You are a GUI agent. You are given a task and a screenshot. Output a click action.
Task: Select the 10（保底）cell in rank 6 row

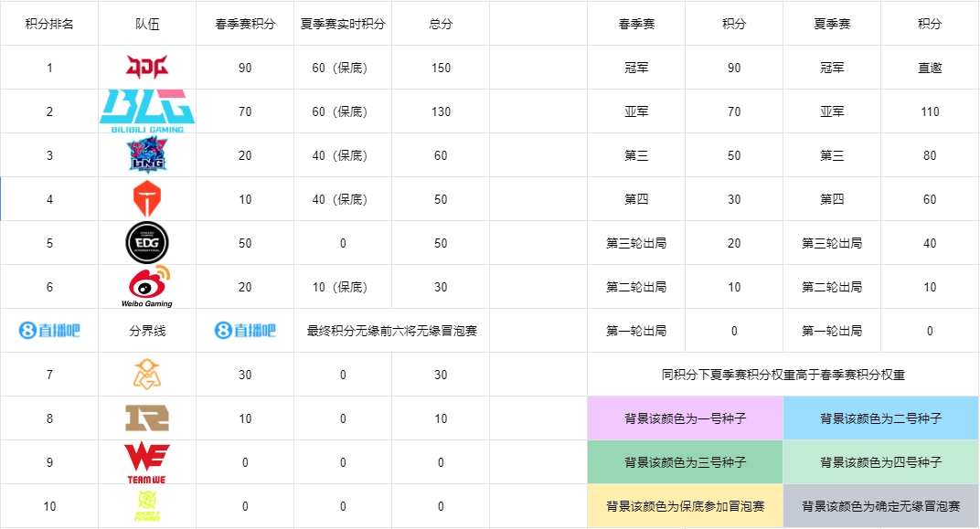343,287
